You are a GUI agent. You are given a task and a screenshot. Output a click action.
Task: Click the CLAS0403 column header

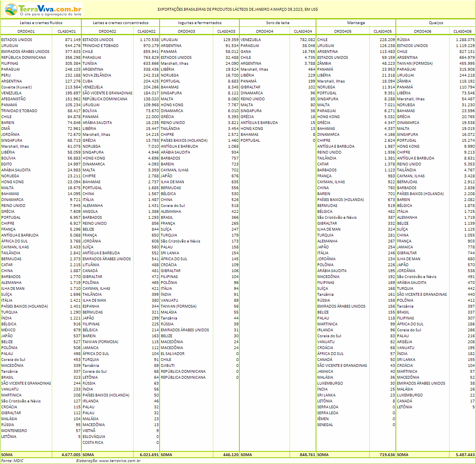[x=226, y=31]
